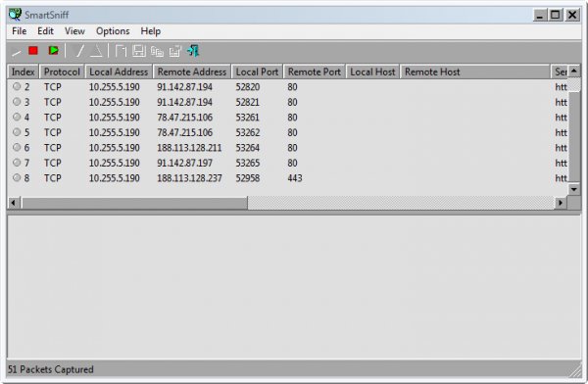The width and height of the screenshot is (588, 384).
Task: Sort by the Protocol column header
Action: point(63,72)
